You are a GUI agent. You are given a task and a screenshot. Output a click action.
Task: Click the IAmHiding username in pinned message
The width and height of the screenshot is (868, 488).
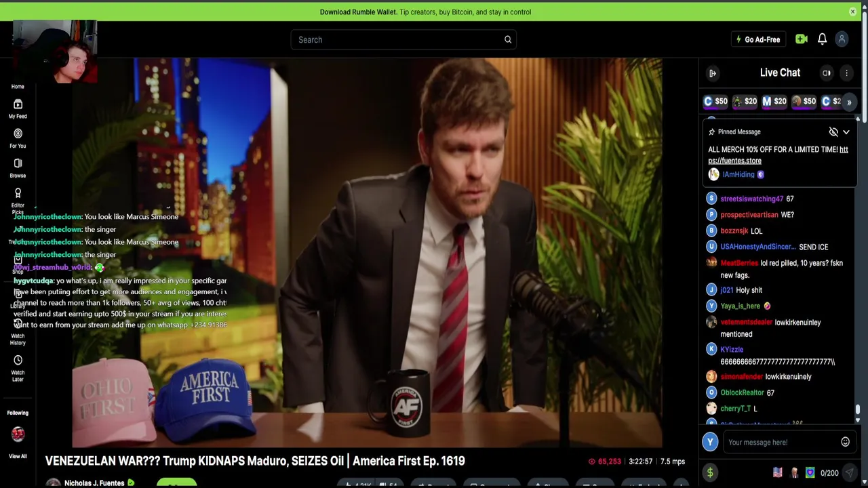tap(738, 174)
